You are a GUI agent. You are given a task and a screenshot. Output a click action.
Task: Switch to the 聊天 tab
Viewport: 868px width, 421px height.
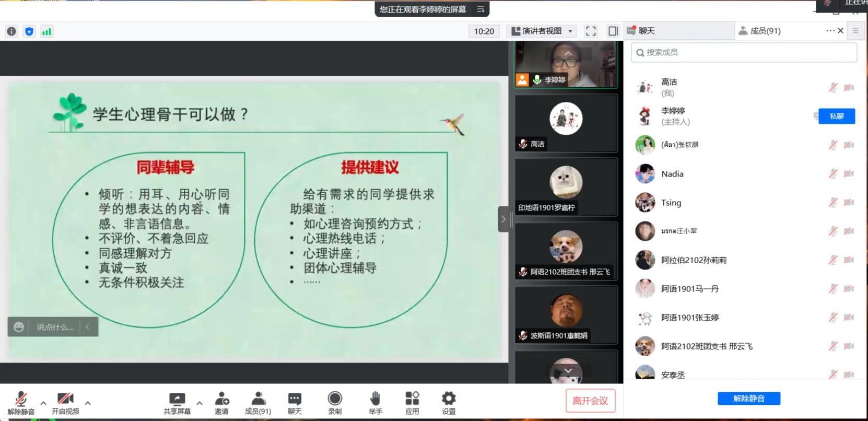click(647, 31)
